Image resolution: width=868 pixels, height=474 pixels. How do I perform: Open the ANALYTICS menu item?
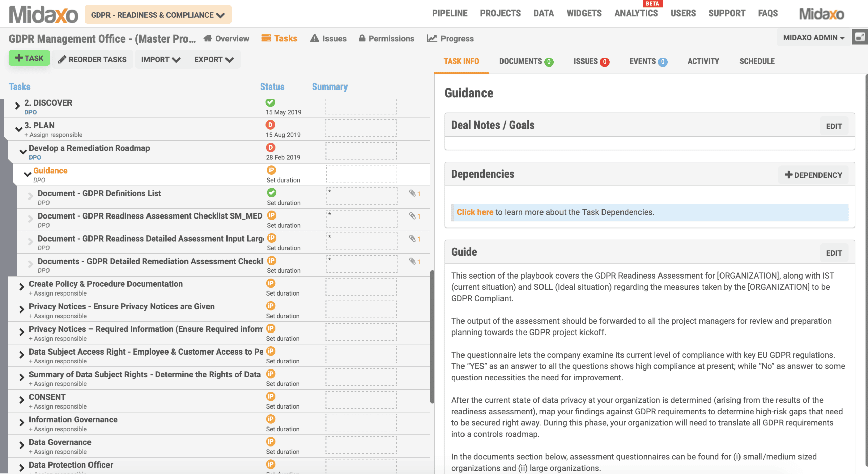click(x=636, y=13)
